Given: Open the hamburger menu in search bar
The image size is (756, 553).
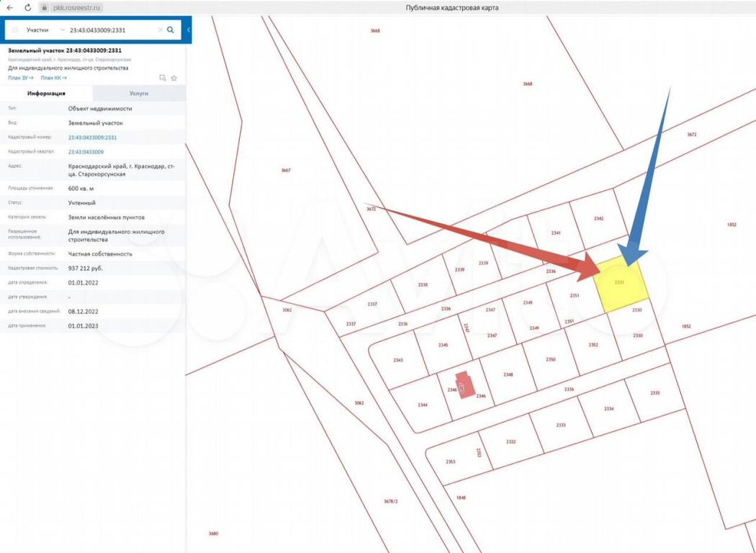Looking at the screenshot, I should [15, 30].
